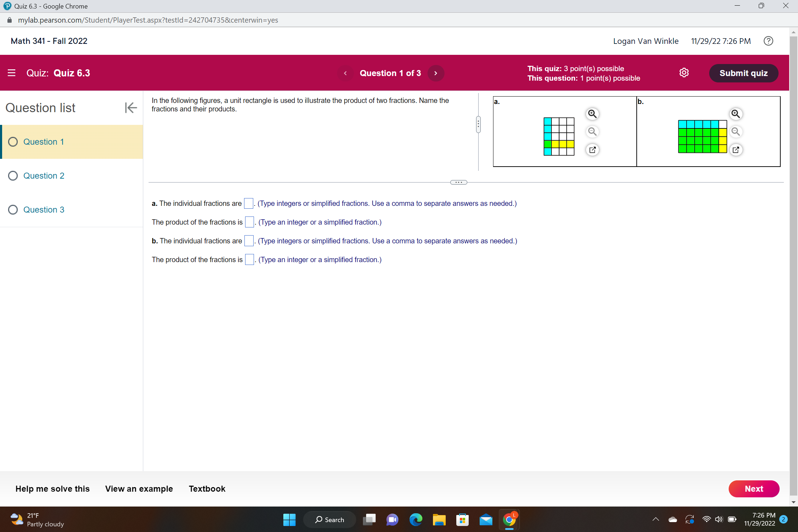Open figure b in a larger window
Viewport: 798px width, 532px height.
[736, 150]
